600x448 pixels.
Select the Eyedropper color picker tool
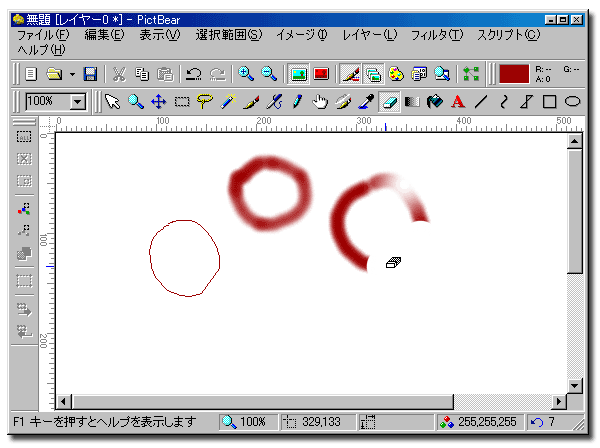point(366,102)
